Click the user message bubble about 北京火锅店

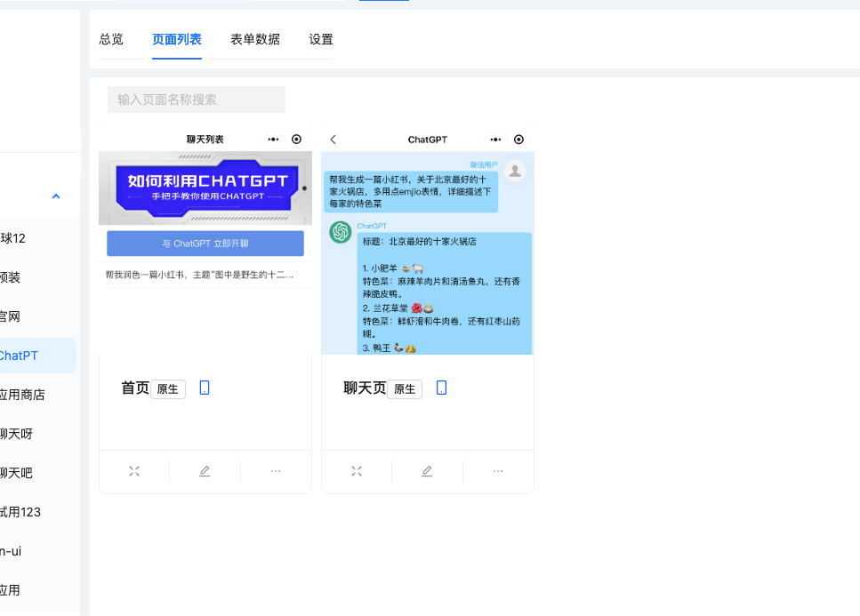(411, 192)
